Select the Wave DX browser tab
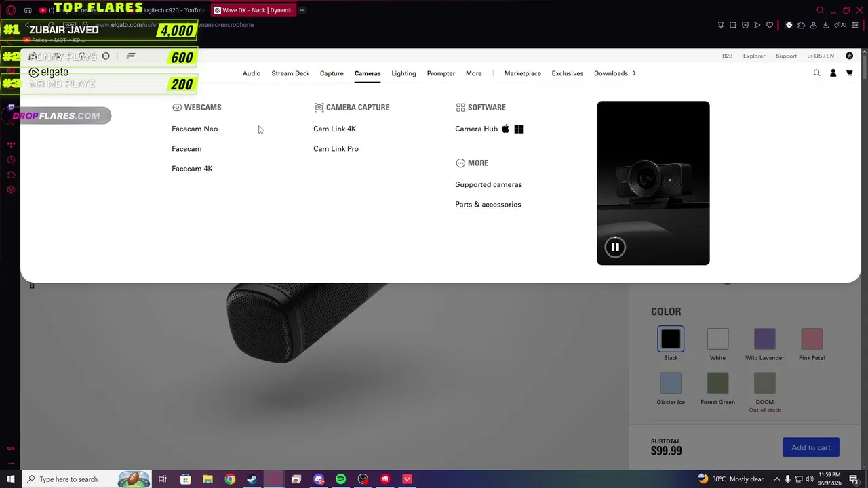 click(252, 10)
